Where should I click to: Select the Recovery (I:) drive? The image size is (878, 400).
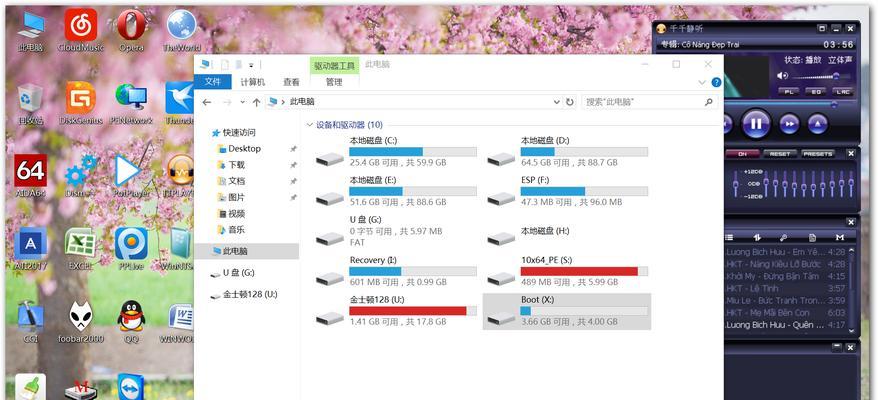coord(395,271)
